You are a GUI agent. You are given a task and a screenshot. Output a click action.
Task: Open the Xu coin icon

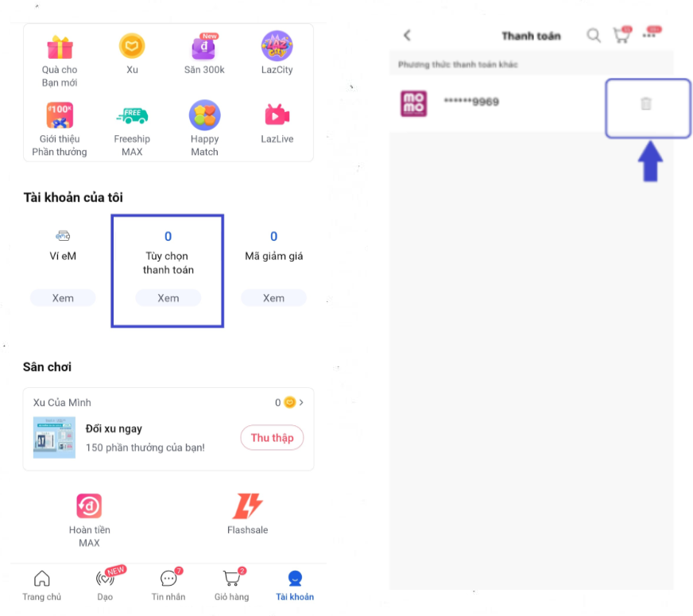click(x=132, y=46)
